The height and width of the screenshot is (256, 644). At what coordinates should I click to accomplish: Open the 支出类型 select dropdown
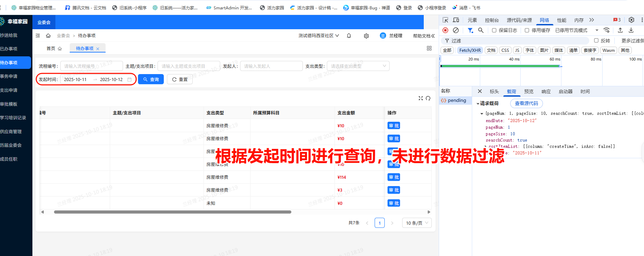(358, 66)
